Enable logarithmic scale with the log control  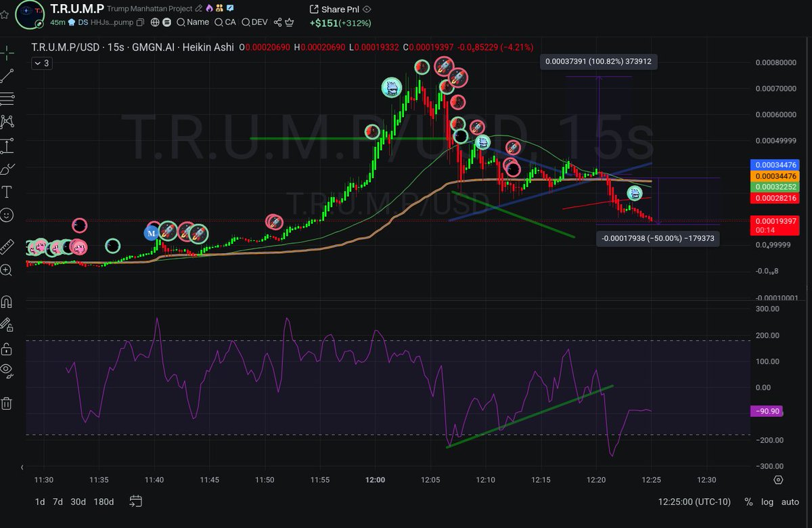click(767, 502)
